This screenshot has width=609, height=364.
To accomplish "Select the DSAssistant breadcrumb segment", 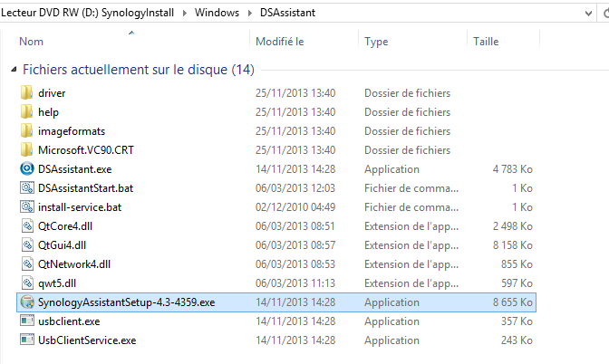I will pos(287,13).
